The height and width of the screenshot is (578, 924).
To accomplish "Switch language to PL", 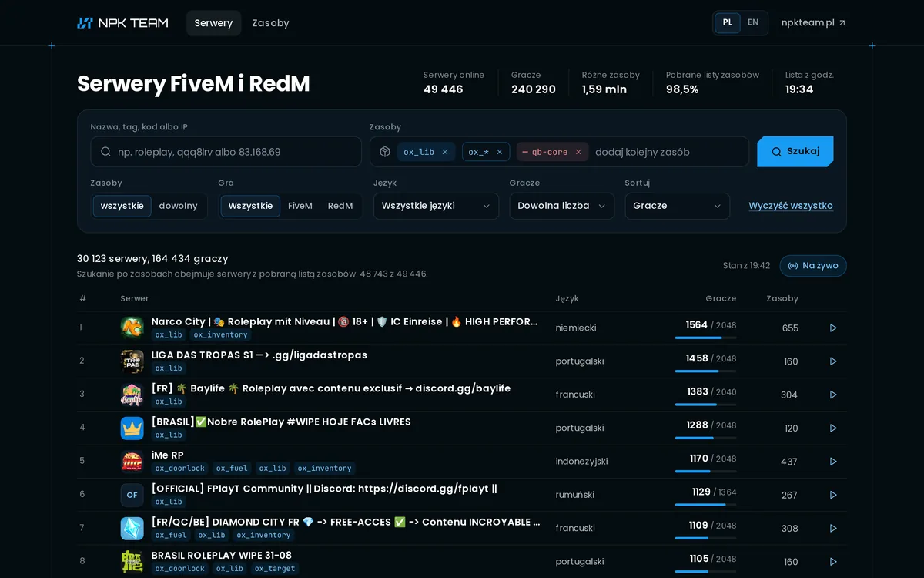I will pyautogui.click(x=728, y=22).
